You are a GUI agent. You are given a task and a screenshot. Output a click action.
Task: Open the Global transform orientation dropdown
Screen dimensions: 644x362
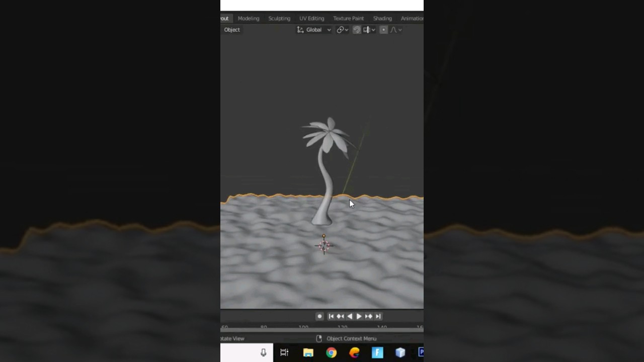click(314, 30)
